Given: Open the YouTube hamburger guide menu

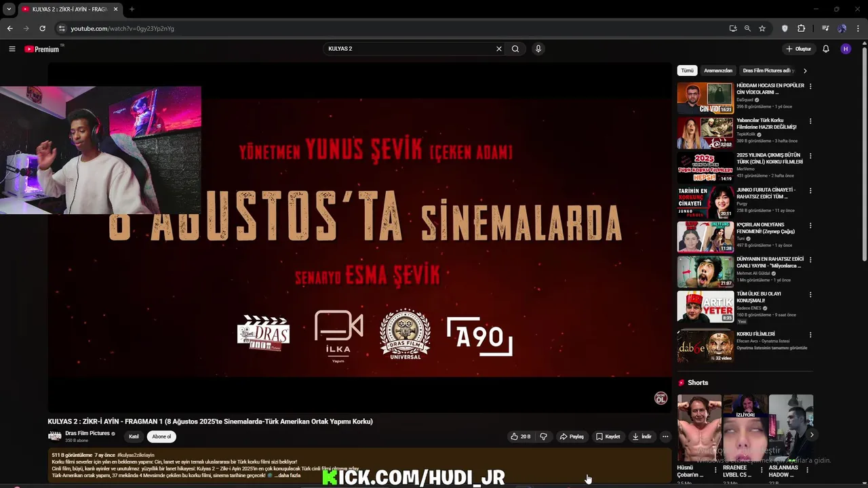Looking at the screenshot, I should tap(12, 49).
